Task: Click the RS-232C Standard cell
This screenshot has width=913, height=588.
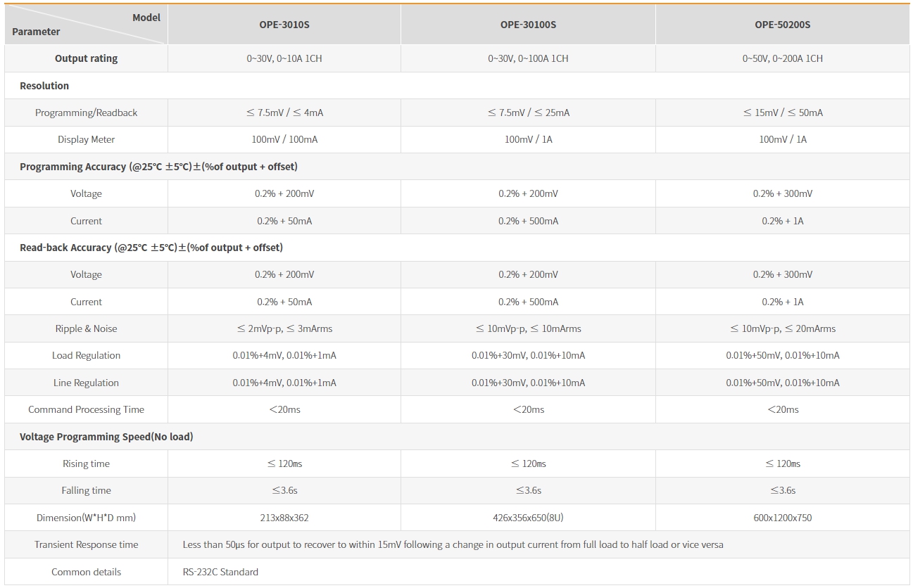Action: click(x=220, y=572)
